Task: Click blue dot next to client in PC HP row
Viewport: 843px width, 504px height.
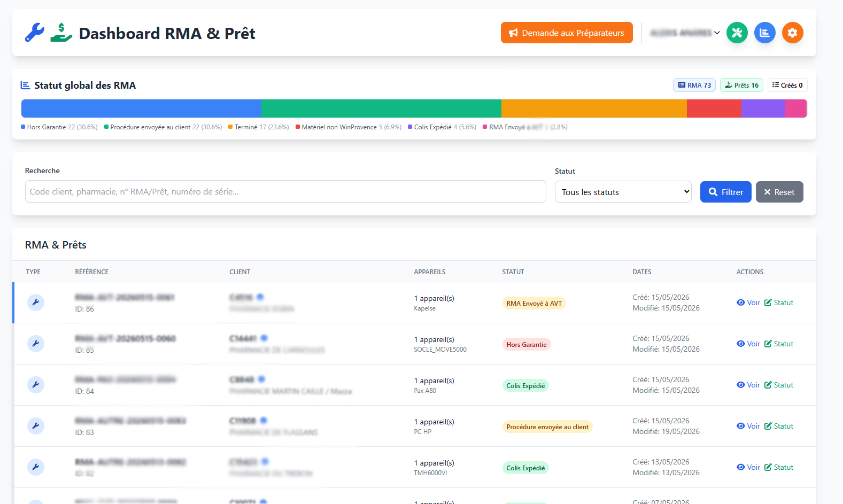Action: [x=264, y=420]
